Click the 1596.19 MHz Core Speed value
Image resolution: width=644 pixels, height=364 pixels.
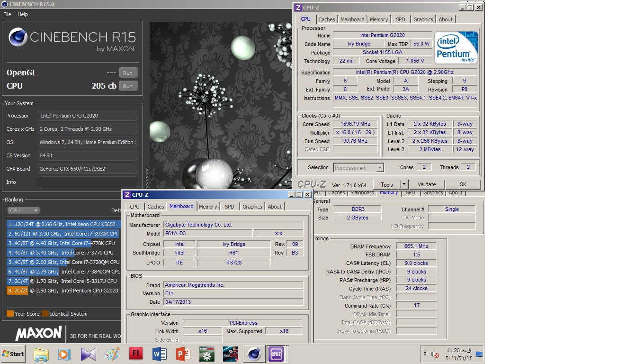[355, 124]
